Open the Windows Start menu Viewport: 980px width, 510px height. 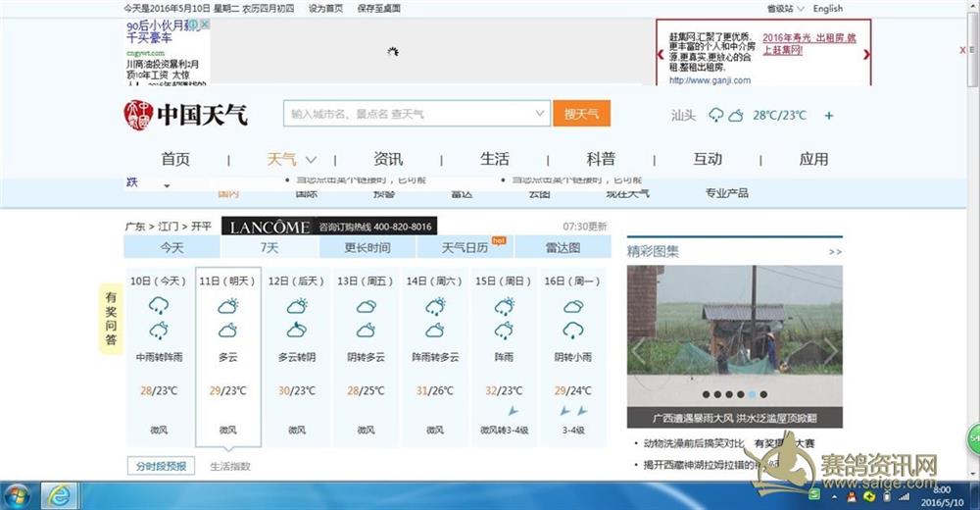[x=17, y=496]
